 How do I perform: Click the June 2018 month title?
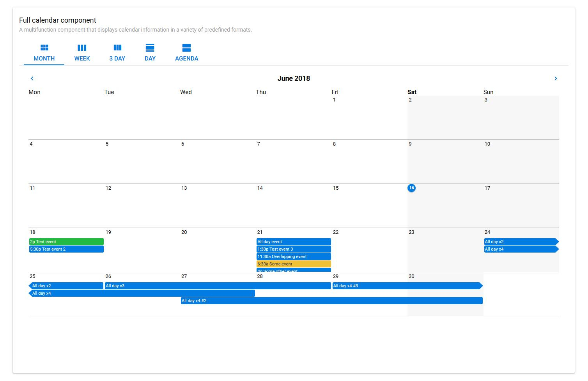pos(294,78)
